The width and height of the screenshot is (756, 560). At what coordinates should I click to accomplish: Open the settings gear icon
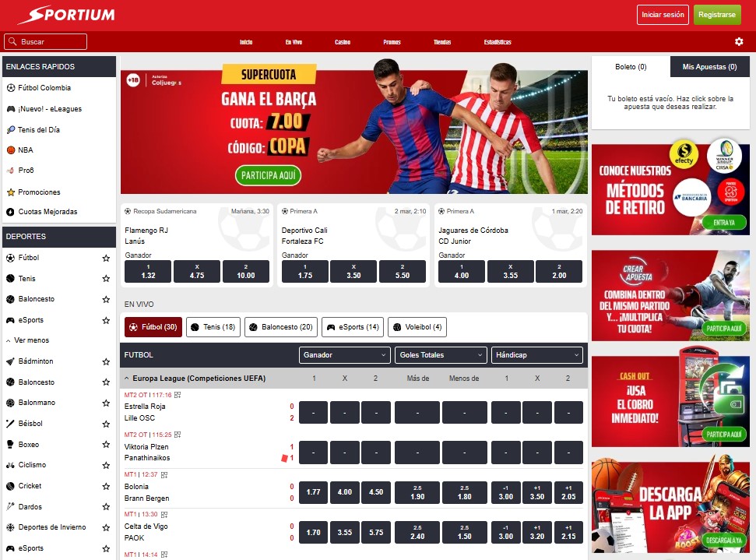pos(739,41)
